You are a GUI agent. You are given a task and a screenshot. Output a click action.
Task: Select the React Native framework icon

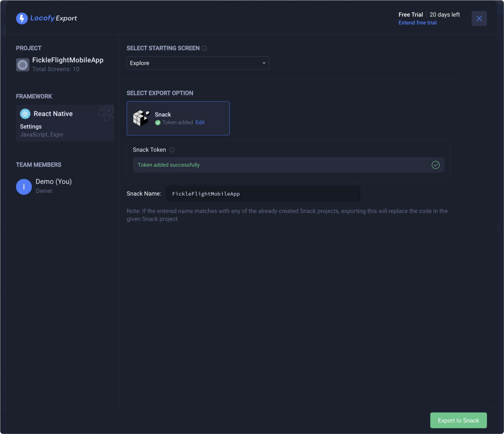click(x=25, y=114)
